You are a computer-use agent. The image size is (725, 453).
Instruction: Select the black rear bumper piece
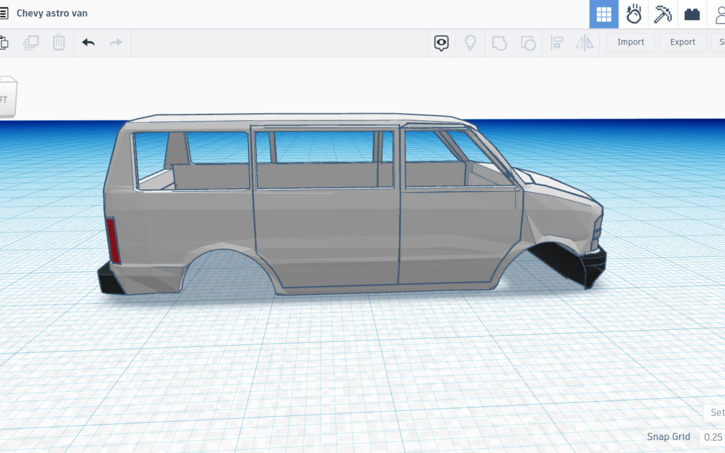pyautogui.click(x=109, y=280)
